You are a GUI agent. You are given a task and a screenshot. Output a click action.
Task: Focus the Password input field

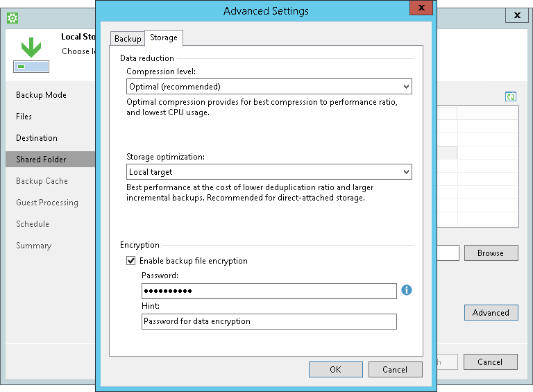click(x=269, y=291)
